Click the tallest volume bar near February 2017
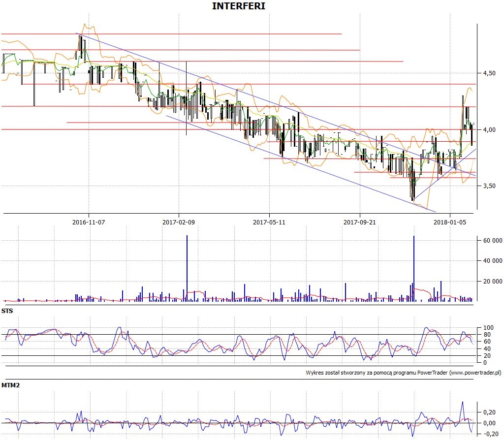 point(187,268)
